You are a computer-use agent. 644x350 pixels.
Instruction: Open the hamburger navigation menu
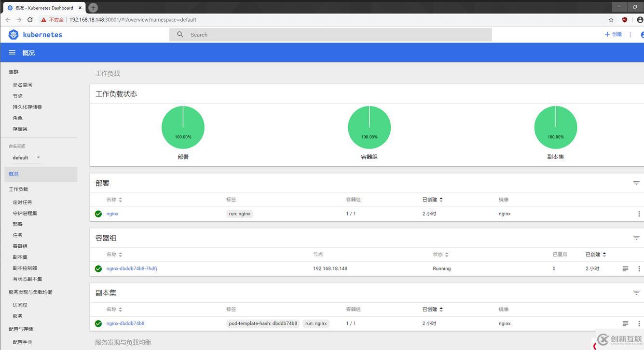coord(12,53)
